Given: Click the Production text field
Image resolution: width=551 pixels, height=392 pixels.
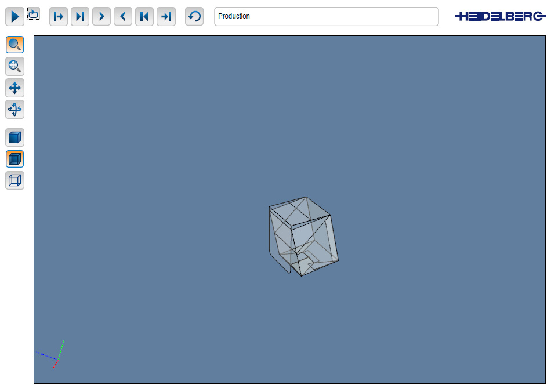Looking at the screenshot, I should [x=327, y=16].
